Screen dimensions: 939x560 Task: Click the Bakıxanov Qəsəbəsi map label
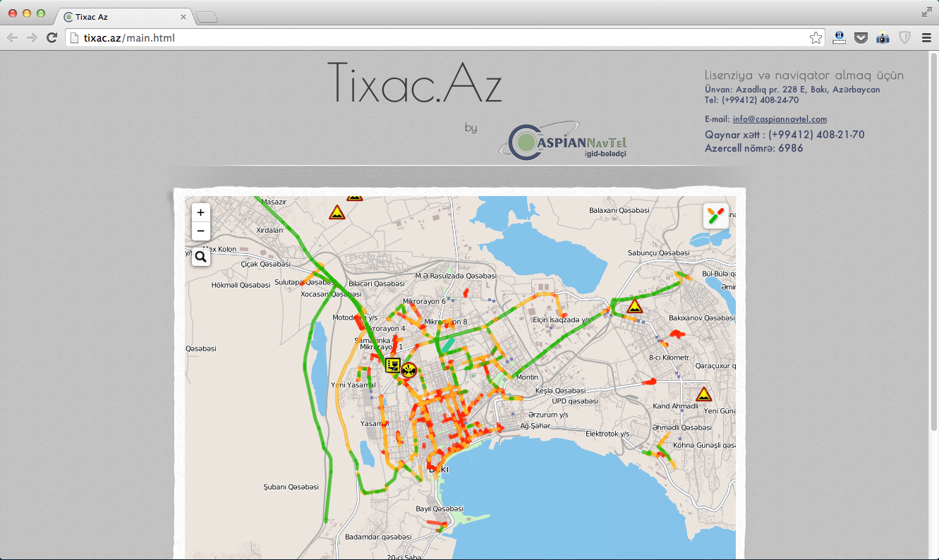[702, 318]
